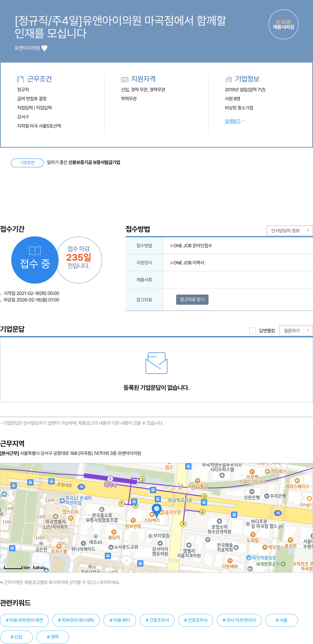Screen dimensions: 313x644
Task: Click the 기관추천 badge button
Action: click(27, 163)
